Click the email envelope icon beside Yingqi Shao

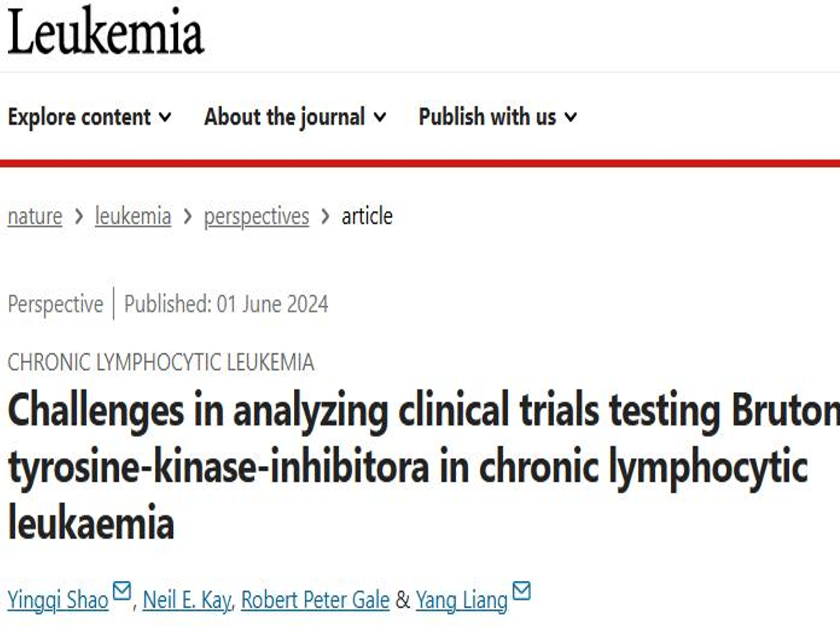122,591
